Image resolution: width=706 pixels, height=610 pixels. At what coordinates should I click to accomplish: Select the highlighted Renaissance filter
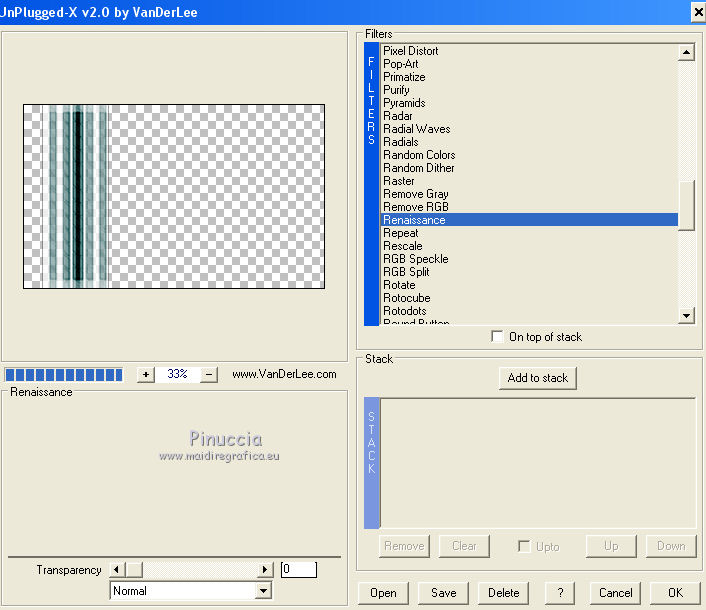tap(530, 220)
